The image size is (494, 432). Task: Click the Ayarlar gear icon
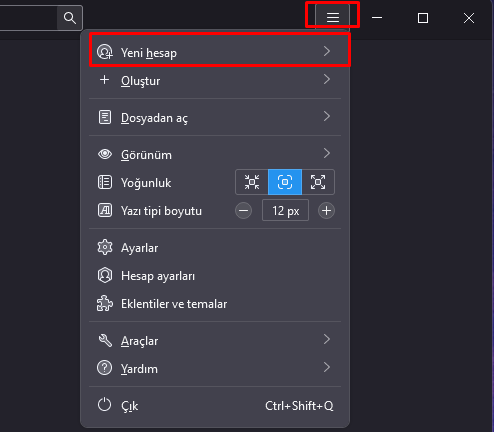tap(105, 247)
